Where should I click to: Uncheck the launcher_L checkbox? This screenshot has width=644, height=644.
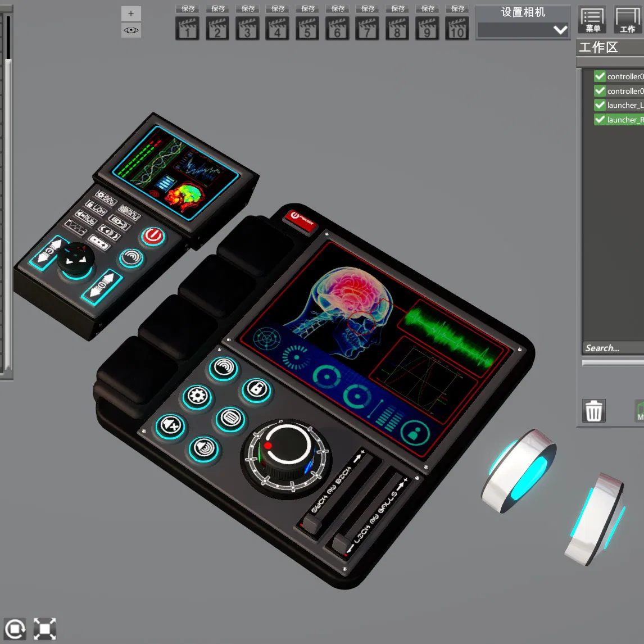[x=600, y=105]
